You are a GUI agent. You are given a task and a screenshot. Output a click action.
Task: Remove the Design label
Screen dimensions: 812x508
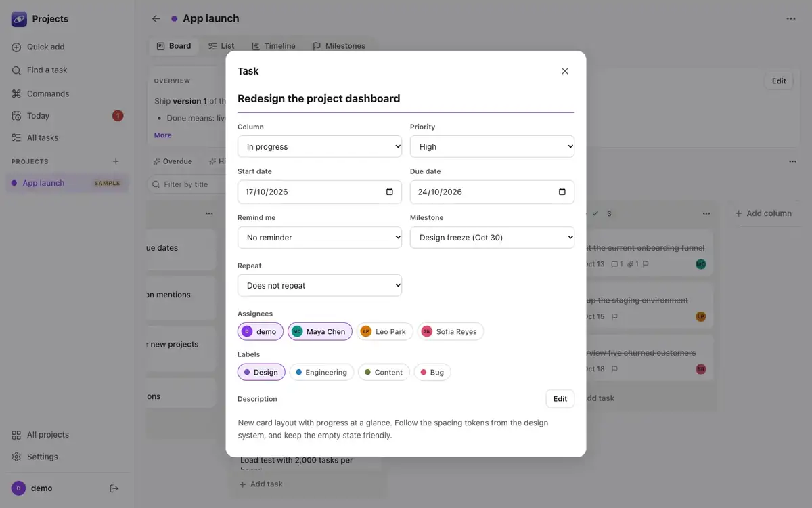pos(261,372)
